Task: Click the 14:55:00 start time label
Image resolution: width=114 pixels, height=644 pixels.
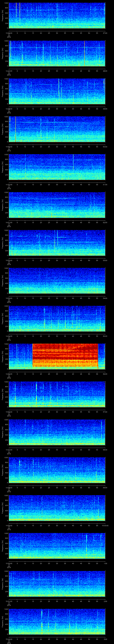Action: tap(9, 374)
